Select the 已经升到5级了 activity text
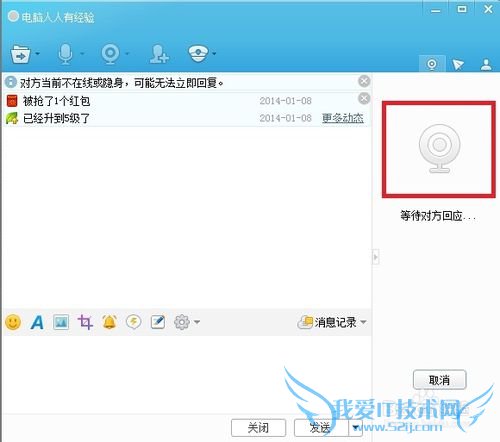 coord(56,118)
